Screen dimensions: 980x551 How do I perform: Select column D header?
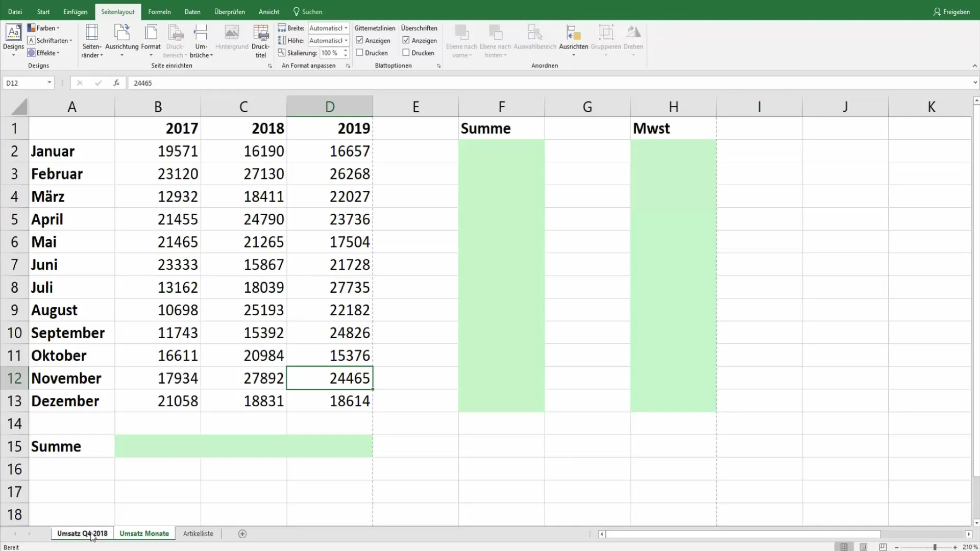tap(330, 107)
